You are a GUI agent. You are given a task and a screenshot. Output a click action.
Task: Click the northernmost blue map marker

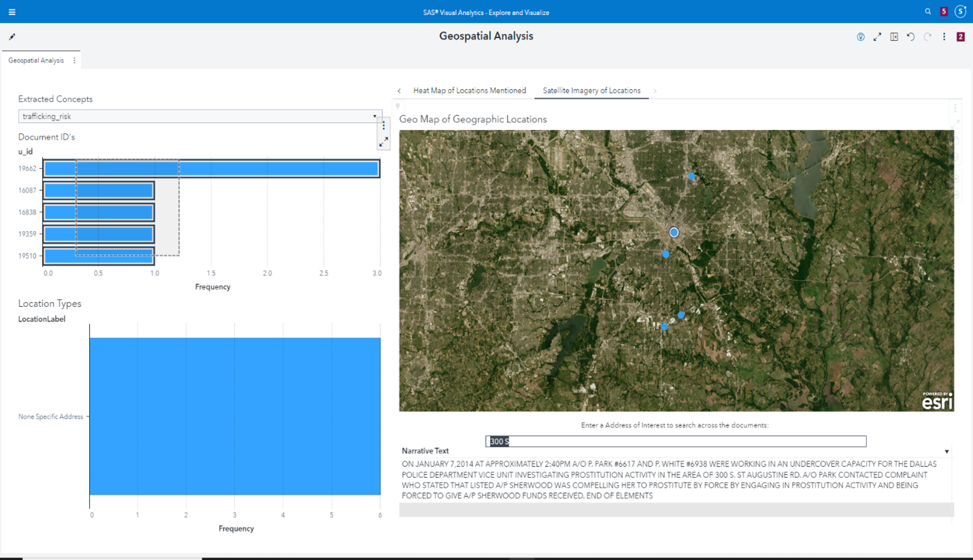coord(691,176)
